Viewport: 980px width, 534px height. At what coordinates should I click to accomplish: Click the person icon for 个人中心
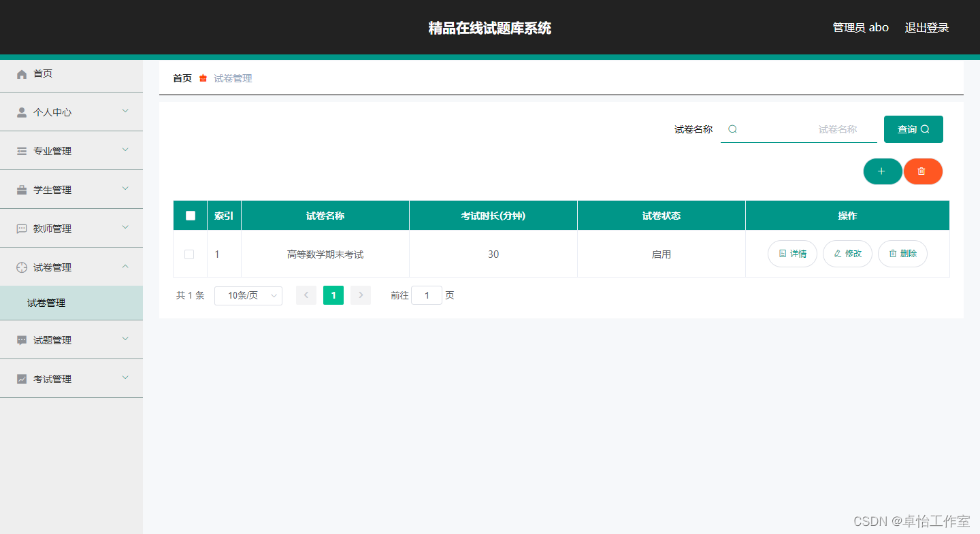(22, 112)
